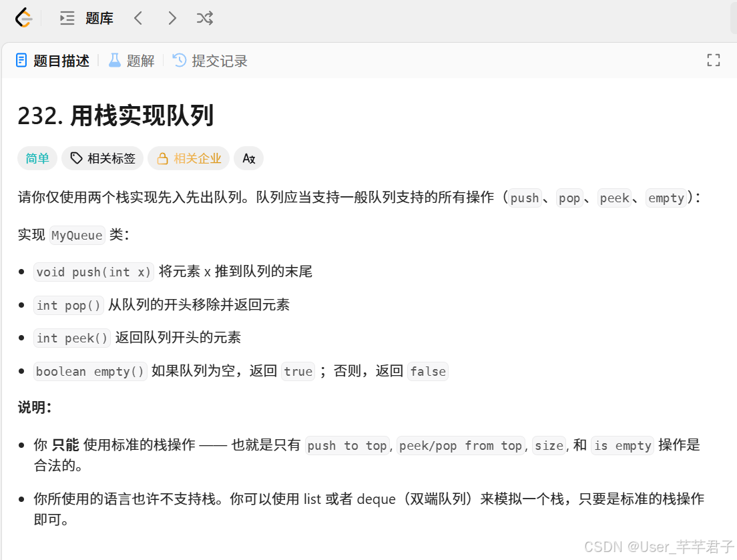Switch to the 提交记录 tab
The width and height of the screenshot is (737, 560).
[x=210, y=61]
